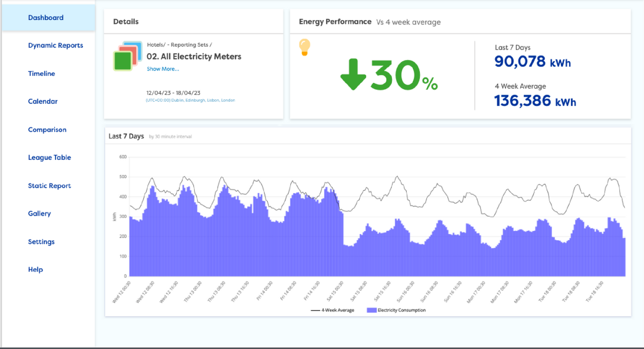Open the Help page
644x349 pixels.
pos(36,270)
